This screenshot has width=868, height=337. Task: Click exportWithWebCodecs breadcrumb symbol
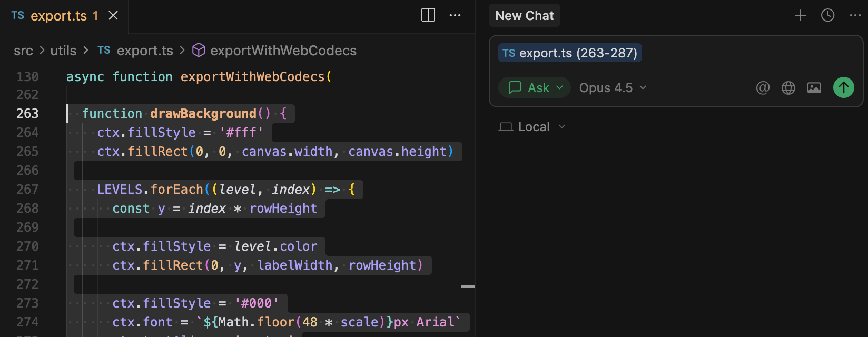click(x=283, y=51)
